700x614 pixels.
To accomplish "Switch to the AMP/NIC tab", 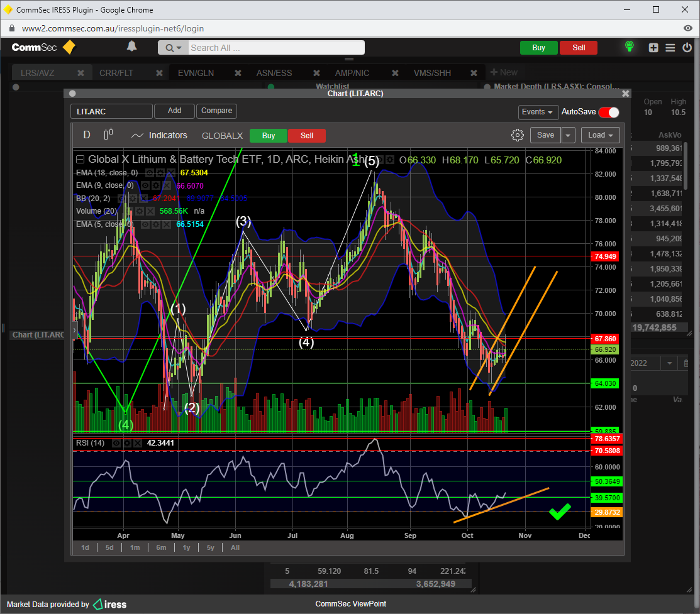I will click(352, 73).
